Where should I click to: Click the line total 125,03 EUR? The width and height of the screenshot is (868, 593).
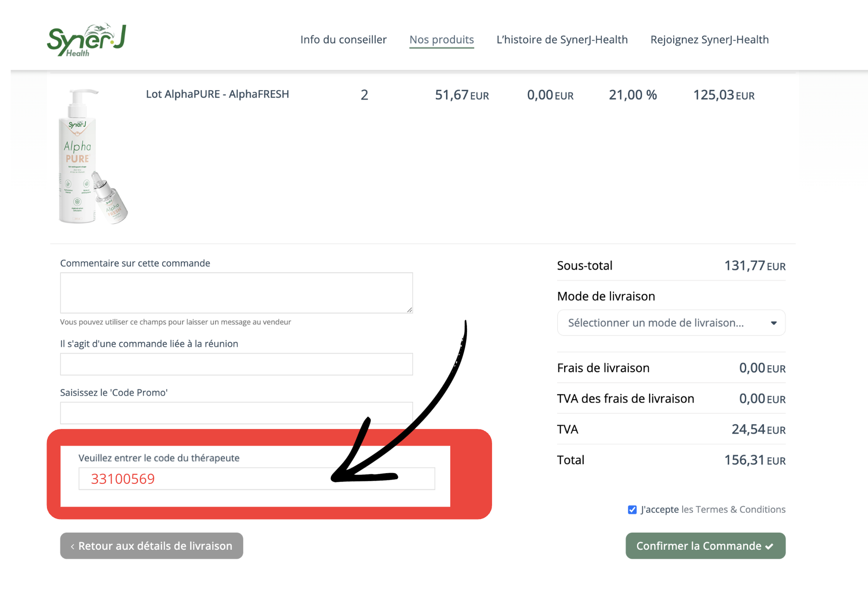point(723,95)
